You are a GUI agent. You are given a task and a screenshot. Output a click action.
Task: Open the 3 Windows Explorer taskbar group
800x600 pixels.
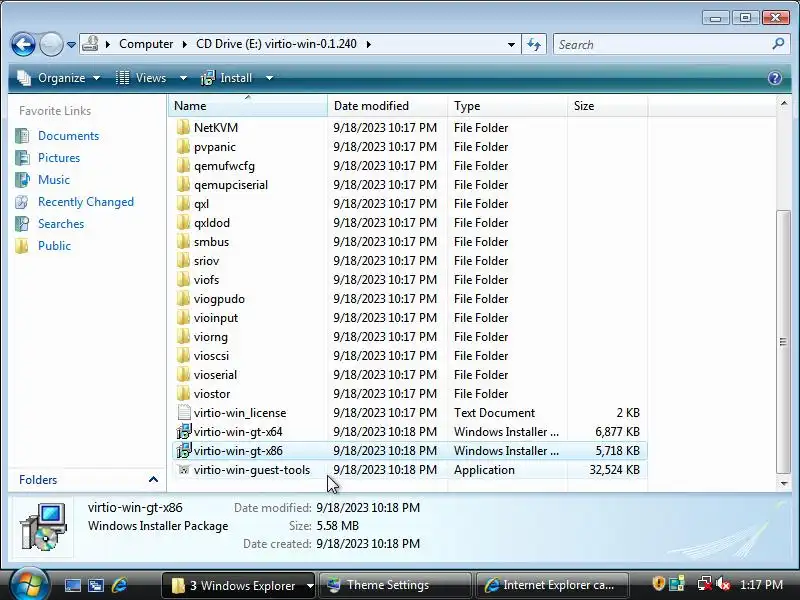(239, 585)
